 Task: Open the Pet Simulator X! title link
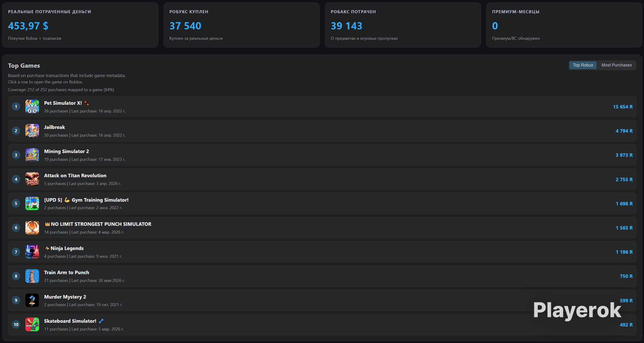pos(63,103)
